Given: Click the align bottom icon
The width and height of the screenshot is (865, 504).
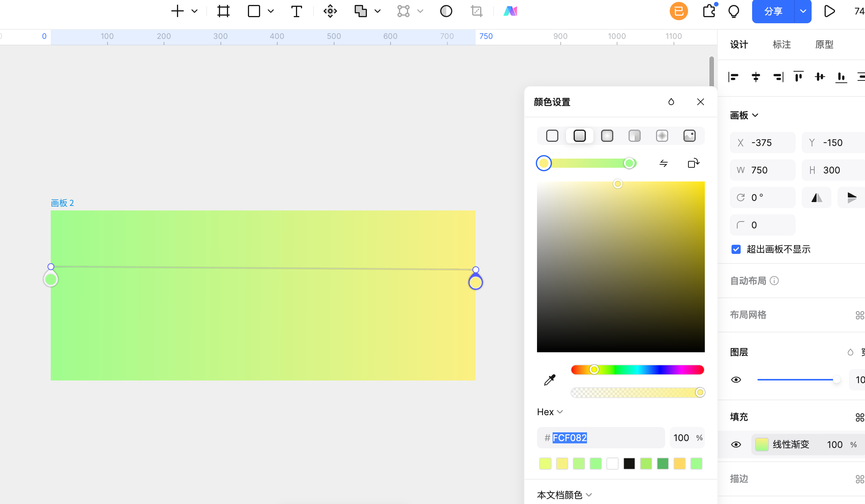Looking at the screenshot, I should [x=841, y=77].
